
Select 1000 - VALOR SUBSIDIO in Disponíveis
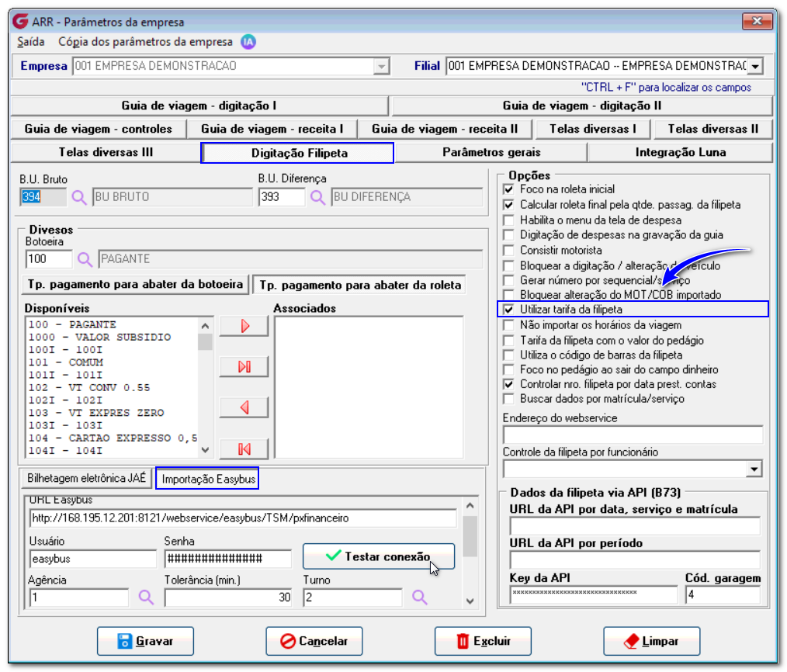tap(99, 338)
